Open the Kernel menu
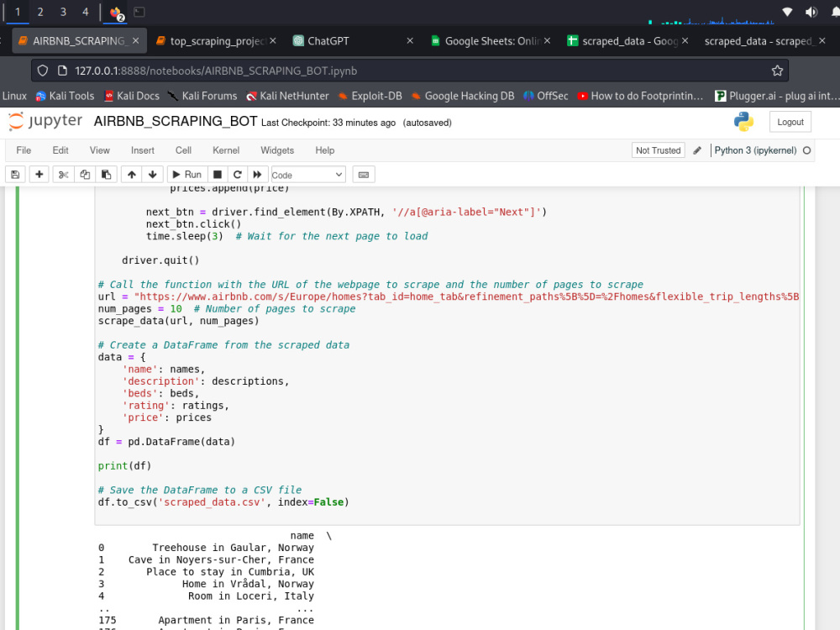The height and width of the screenshot is (630, 840). coord(226,150)
